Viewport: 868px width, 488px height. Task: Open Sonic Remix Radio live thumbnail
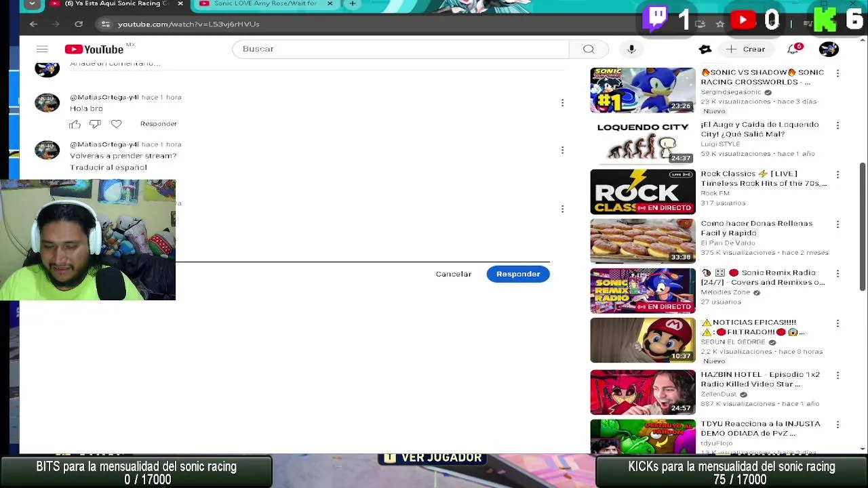(x=643, y=291)
